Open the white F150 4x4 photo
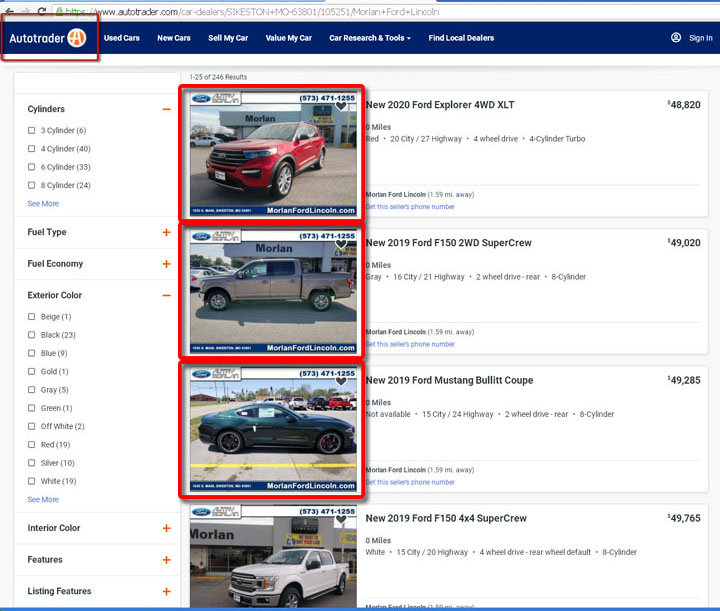Screen dimensions: 720x611 click(273, 557)
